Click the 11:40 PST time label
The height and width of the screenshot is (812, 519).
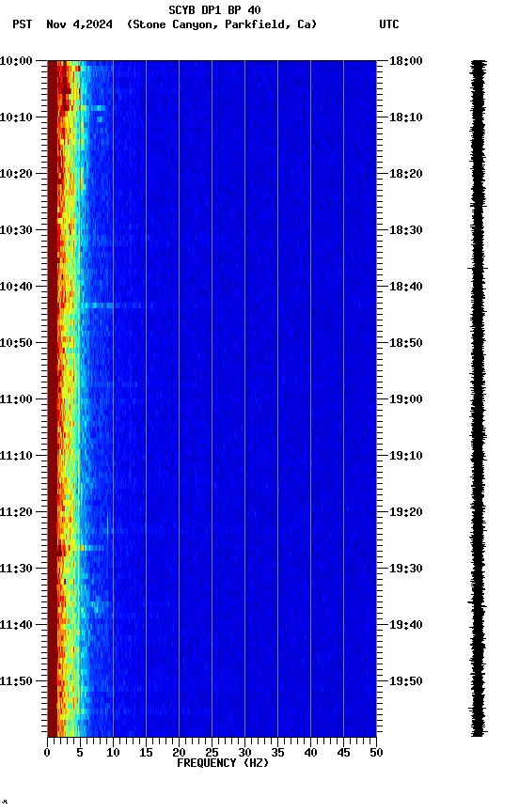pyautogui.click(x=16, y=625)
